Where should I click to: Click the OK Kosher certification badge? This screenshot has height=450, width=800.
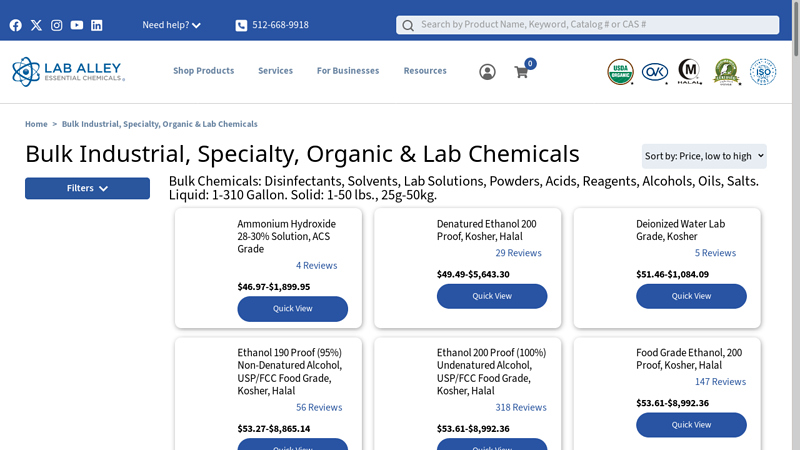coord(655,72)
